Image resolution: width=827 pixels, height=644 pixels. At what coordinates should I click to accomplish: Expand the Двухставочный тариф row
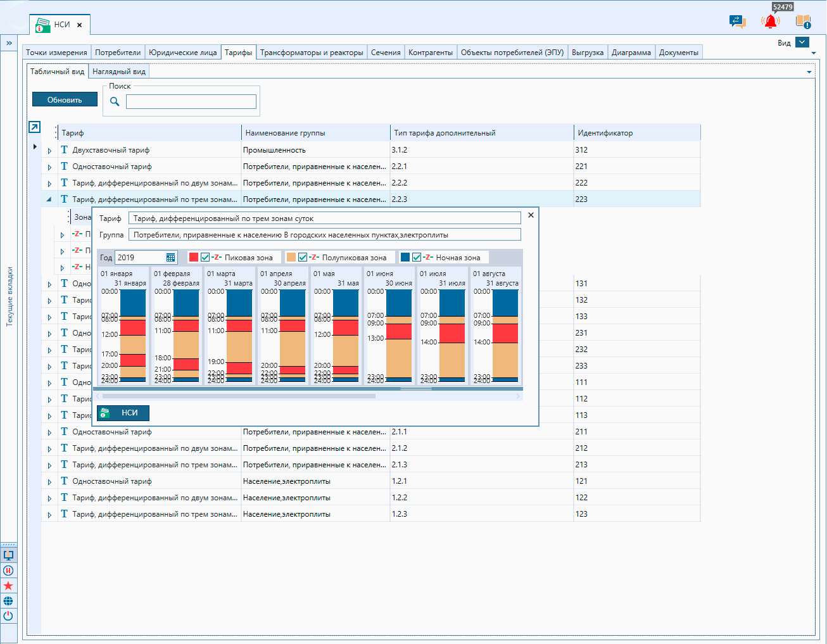(x=49, y=151)
